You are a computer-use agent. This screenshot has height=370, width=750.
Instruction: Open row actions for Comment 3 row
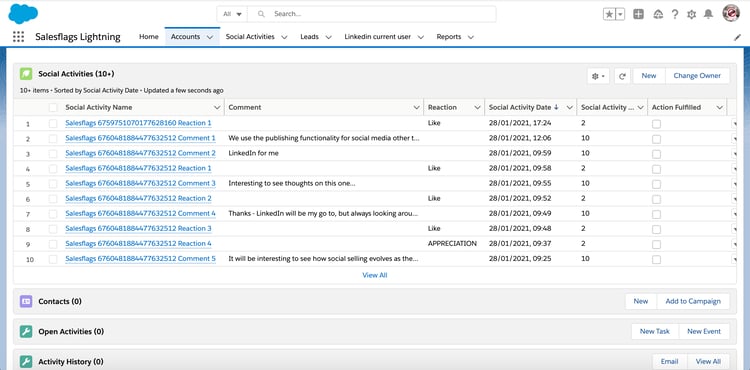coord(734,184)
